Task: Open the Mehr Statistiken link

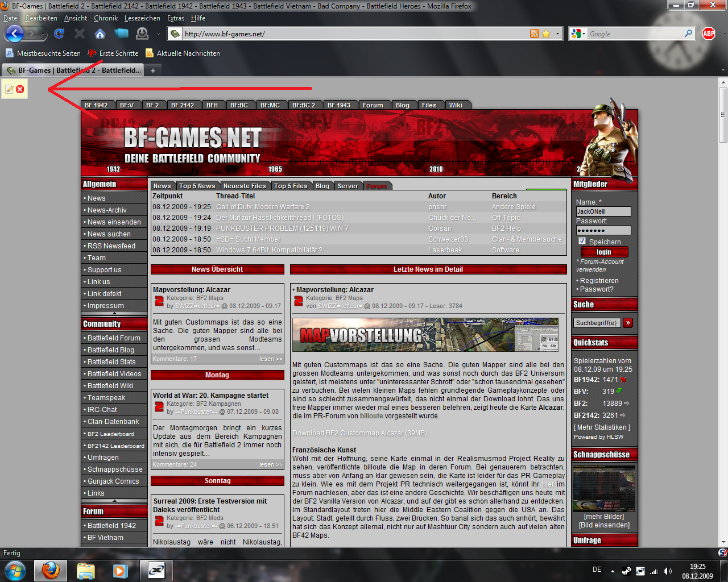Action: (602, 427)
